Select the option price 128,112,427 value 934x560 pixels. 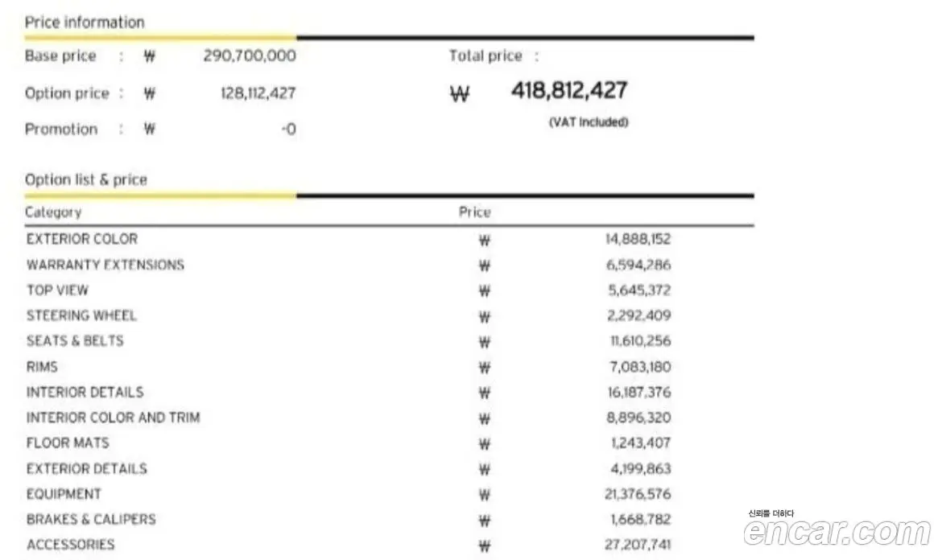(258, 93)
